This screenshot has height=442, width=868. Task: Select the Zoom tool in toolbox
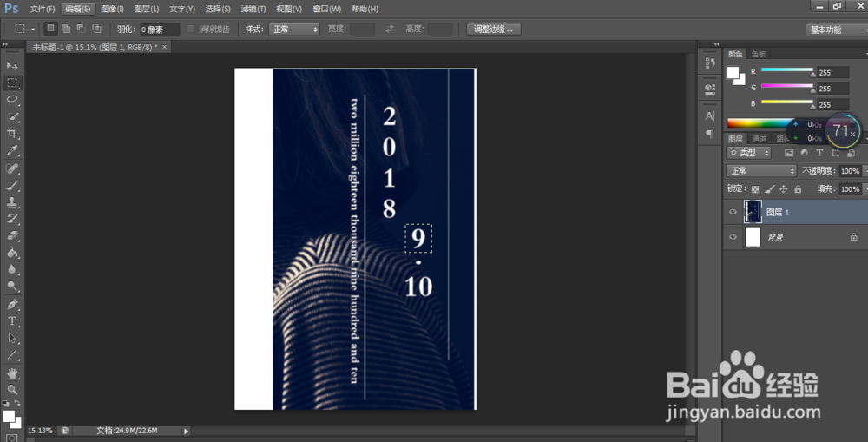11,389
